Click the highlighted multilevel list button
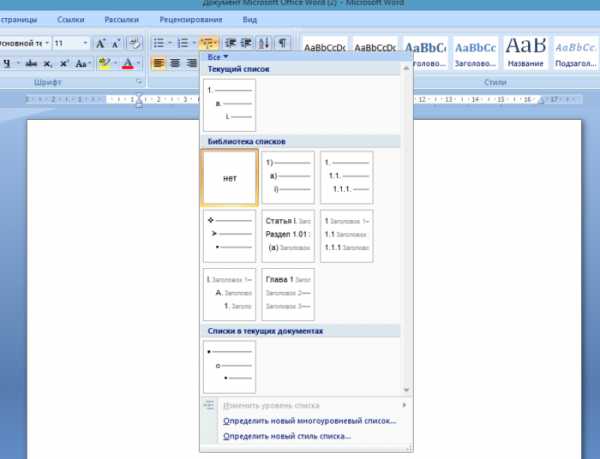The image size is (600, 459). click(x=209, y=43)
